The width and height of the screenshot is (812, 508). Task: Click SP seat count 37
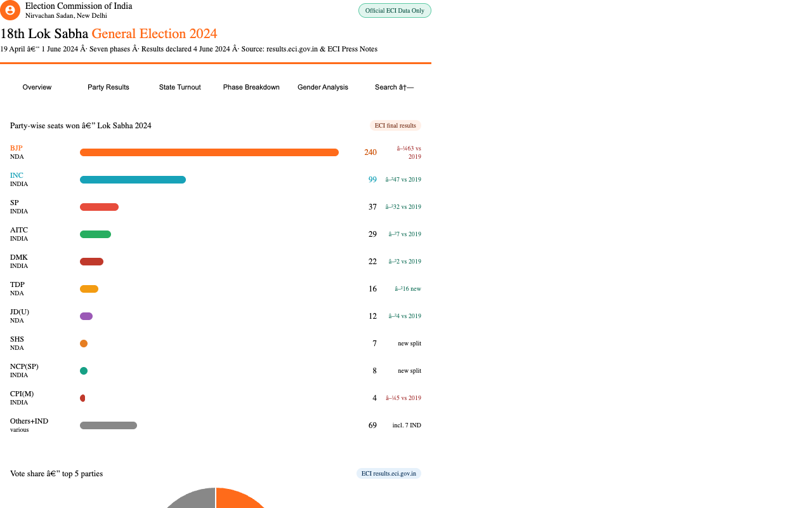372,207
